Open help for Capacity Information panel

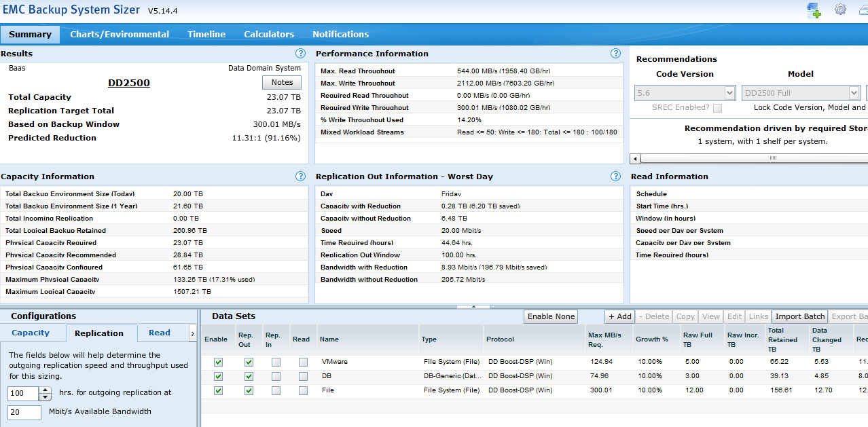pos(301,177)
